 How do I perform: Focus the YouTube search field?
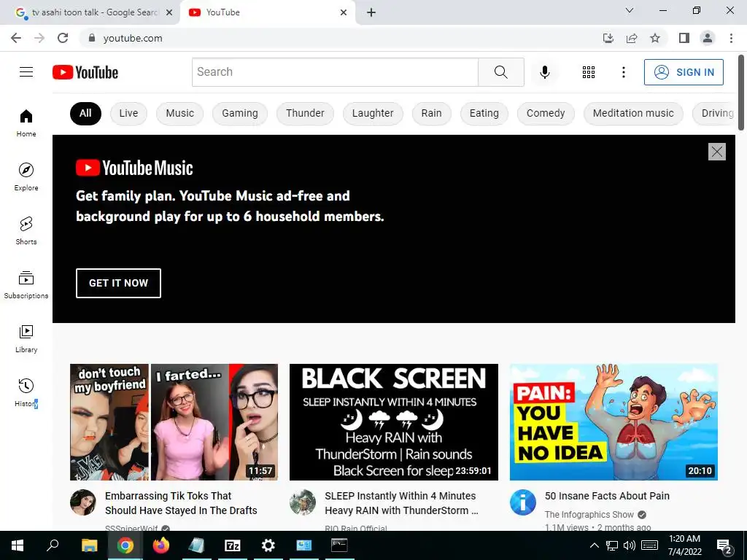pyautogui.click(x=335, y=72)
